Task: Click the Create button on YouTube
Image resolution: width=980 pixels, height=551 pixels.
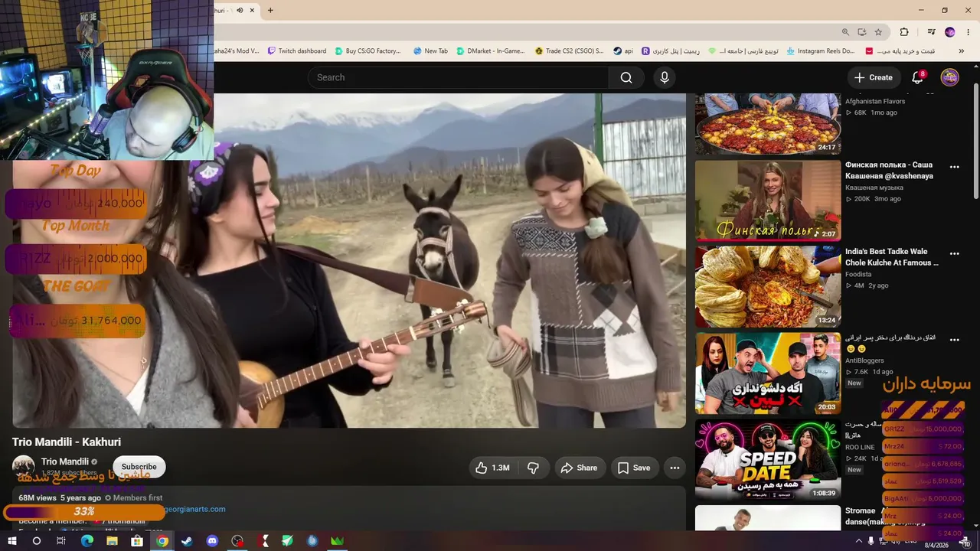Action: pyautogui.click(x=874, y=77)
